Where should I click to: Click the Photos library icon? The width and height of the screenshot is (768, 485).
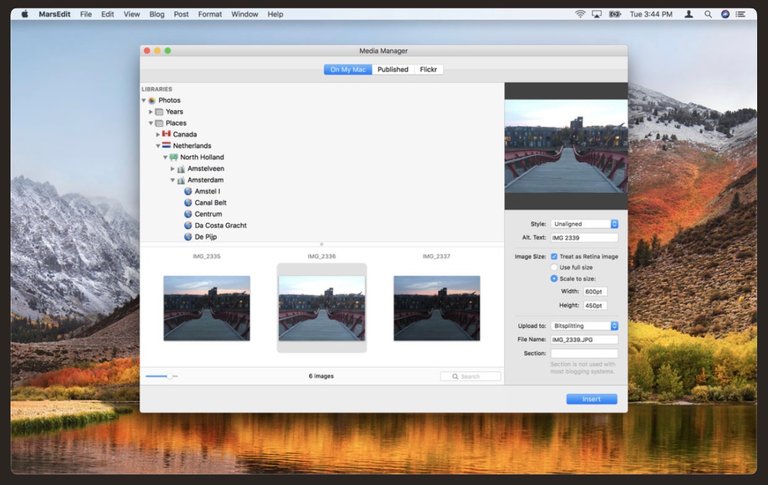(x=151, y=100)
